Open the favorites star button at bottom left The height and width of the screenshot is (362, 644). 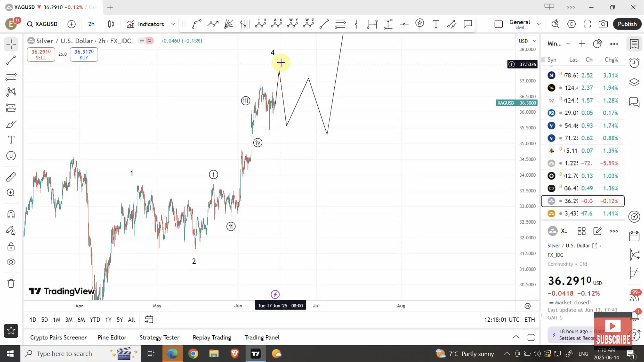point(11,331)
